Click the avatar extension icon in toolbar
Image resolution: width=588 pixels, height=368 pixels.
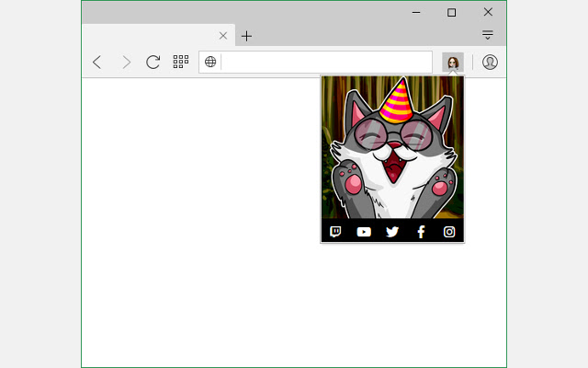point(453,62)
